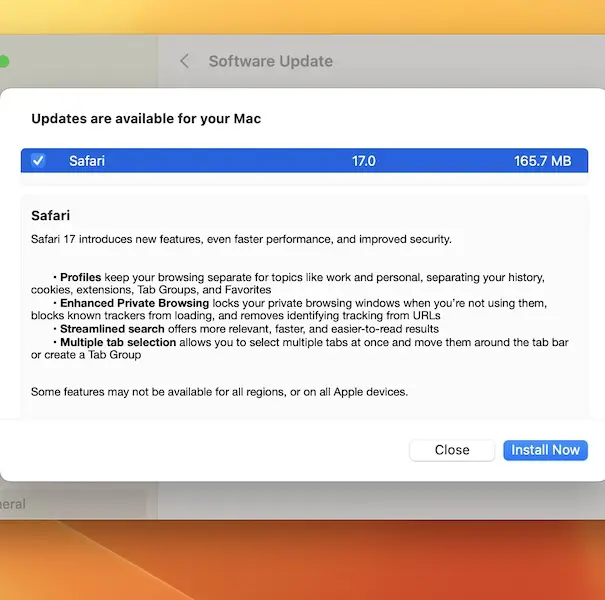Click the Multiple tab selection bullet
The width and height of the screenshot is (605, 600).
[118, 342]
